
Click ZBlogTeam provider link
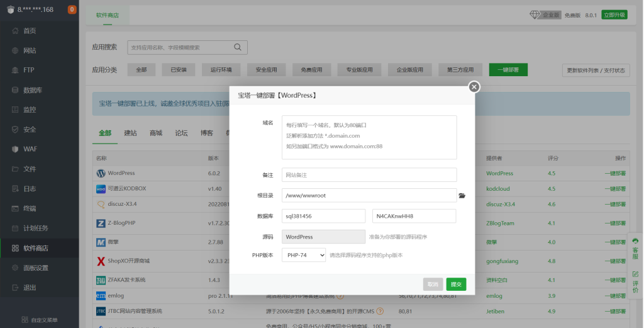pyautogui.click(x=500, y=223)
